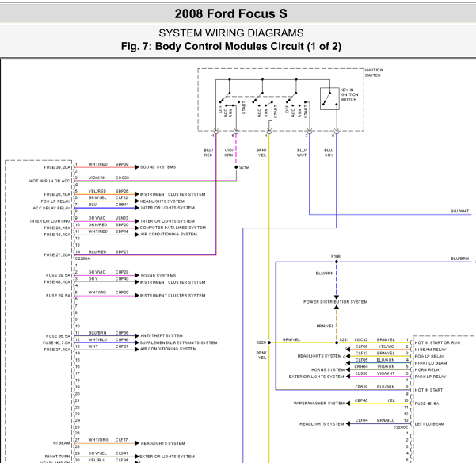The height and width of the screenshot is (463, 476).
Task: Click the 'FUSE 43, 10A' label
Action: pos(57,282)
